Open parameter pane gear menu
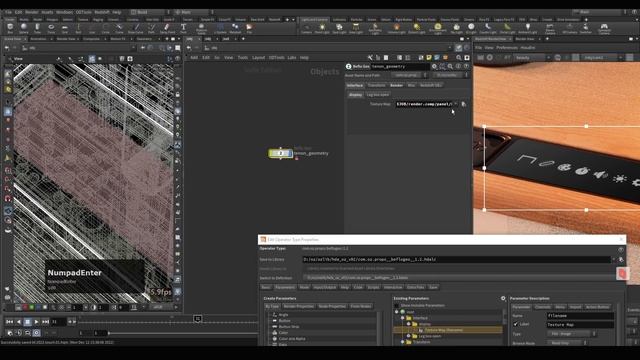This screenshot has height=360, width=640. coord(434,66)
